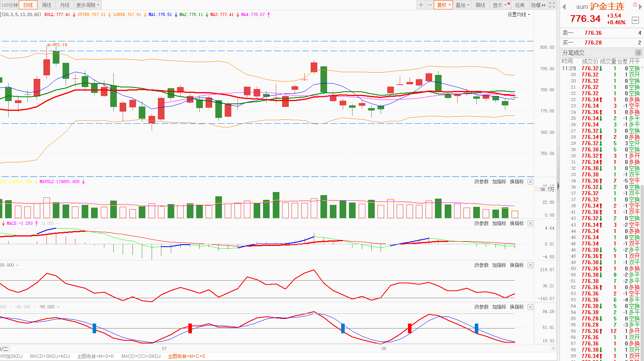Open the 更多周期 dropdown
This screenshot has width=644, height=361.
(88, 5)
